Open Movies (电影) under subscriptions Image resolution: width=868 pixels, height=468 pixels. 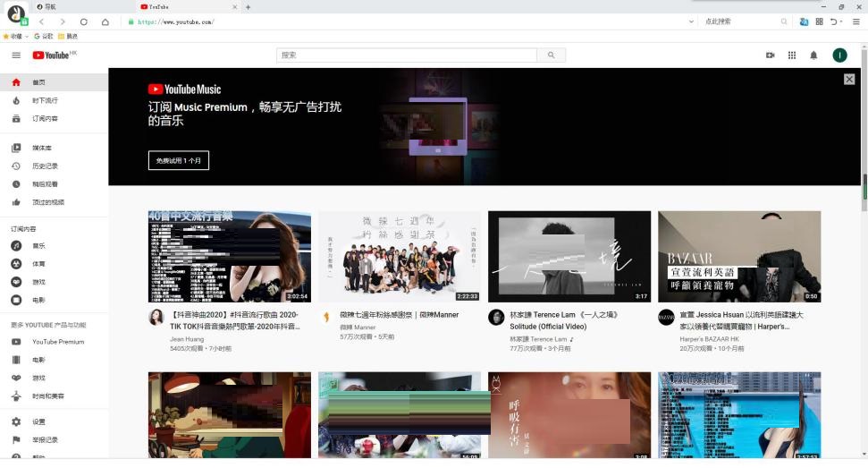(x=54, y=300)
